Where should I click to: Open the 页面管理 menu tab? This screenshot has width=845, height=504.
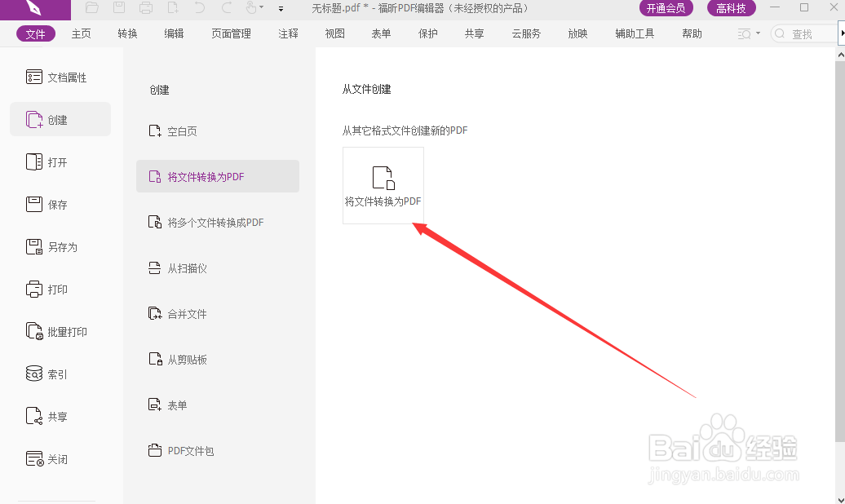point(231,33)
